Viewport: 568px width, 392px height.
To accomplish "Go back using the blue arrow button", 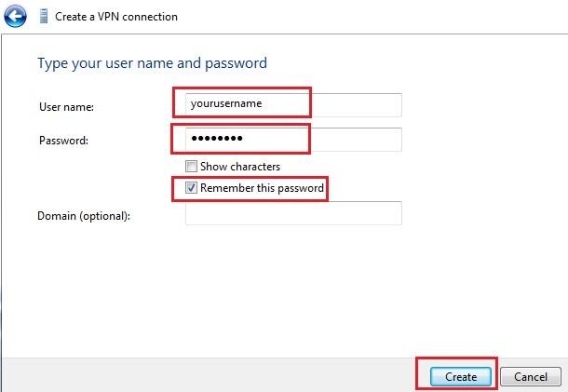I will pos(15,16).
